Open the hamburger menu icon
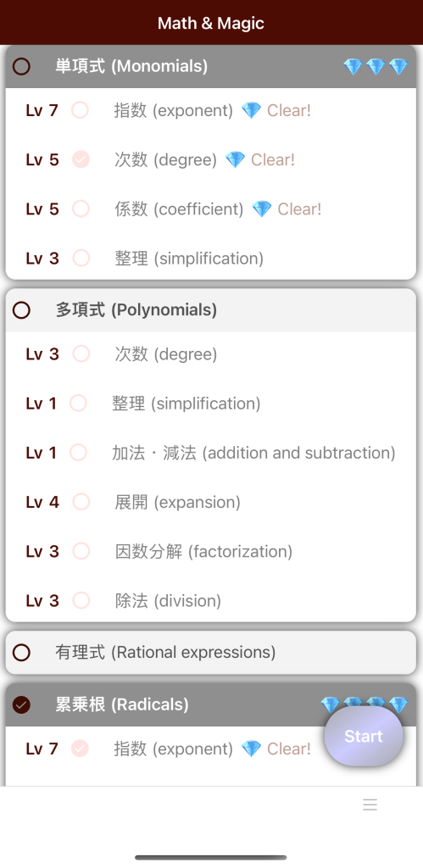Screen dimensions: 423x868 [x=370, y=804]
